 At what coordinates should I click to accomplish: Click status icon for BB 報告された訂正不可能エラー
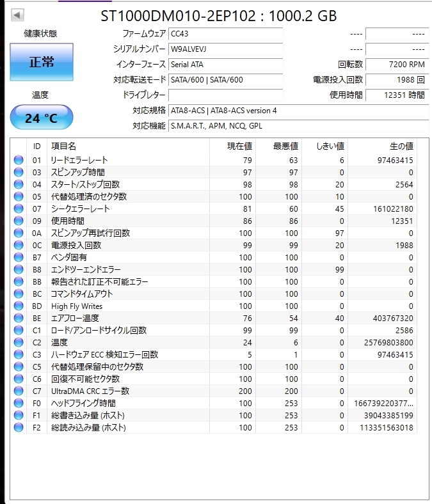point(19,281)
